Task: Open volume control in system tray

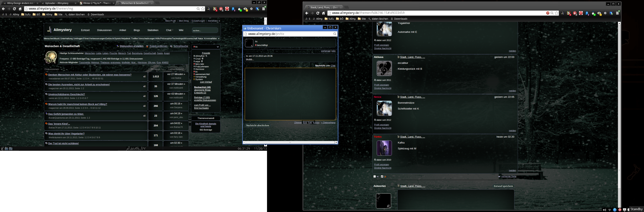Action: pyautogui.click(x=604, y=210)
